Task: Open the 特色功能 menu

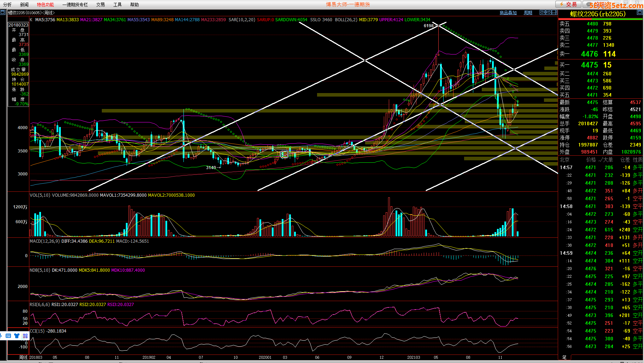Action: click(x=46, y=5)
